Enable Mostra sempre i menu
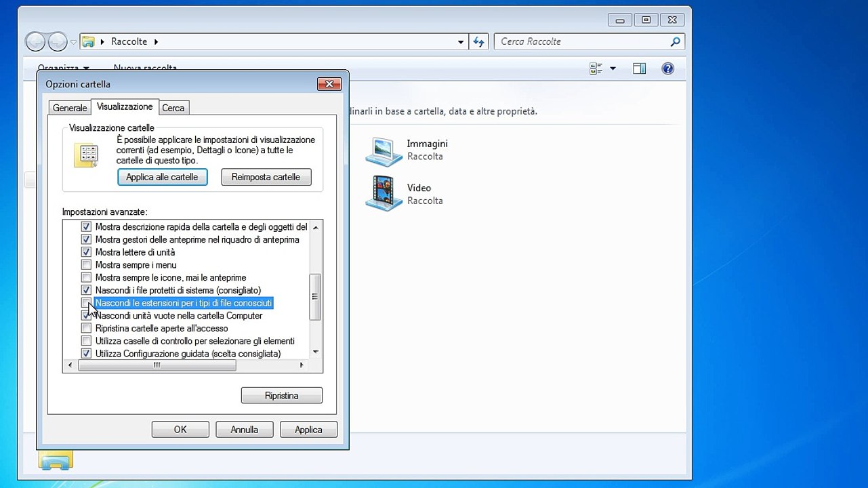The image size is (868, 488). point(86,264)
